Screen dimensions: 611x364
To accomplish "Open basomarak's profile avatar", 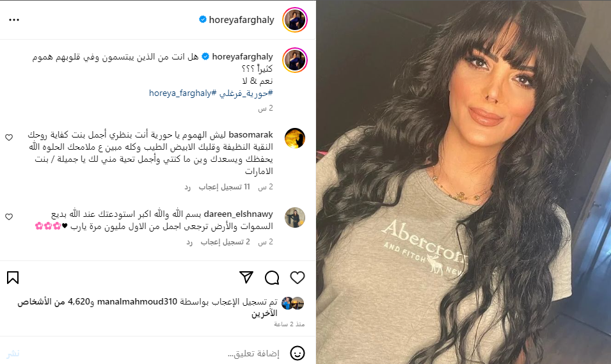I will coord(294,138).
